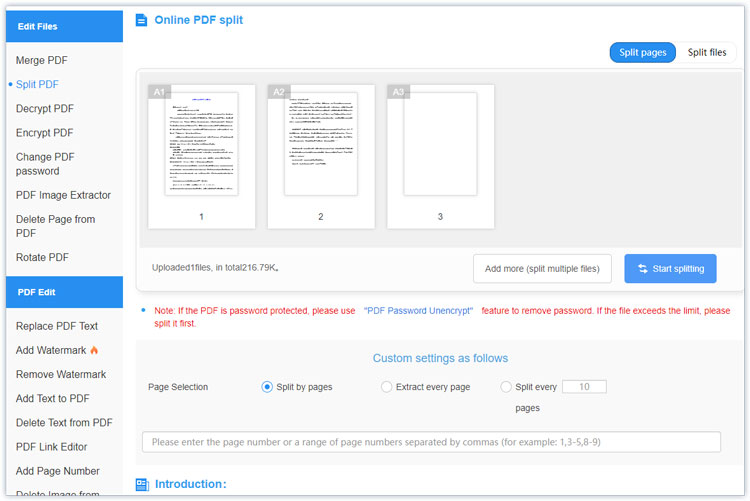Select the Extract every page option
This screenshot has height=501, width=750.
pyautogui.click(x=387, y=387)
